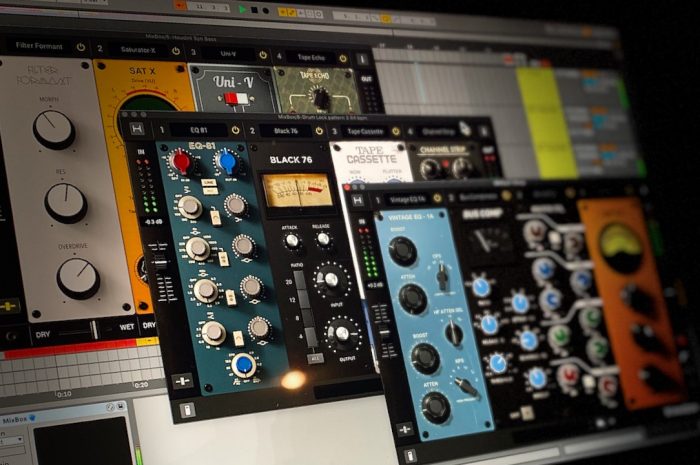The width and height of the screenshot is (700, 465).
Task: Click the orange module's yellow VU meter
Action: point(621,246)
